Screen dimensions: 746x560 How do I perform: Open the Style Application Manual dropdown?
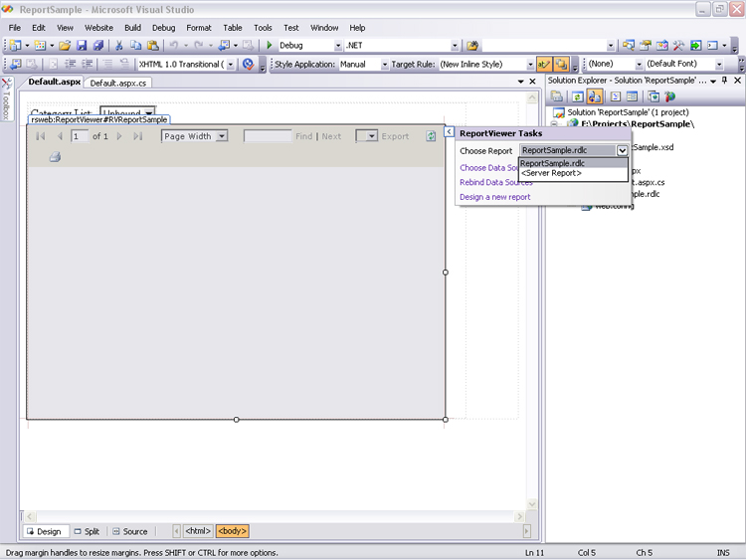[384, 65]
